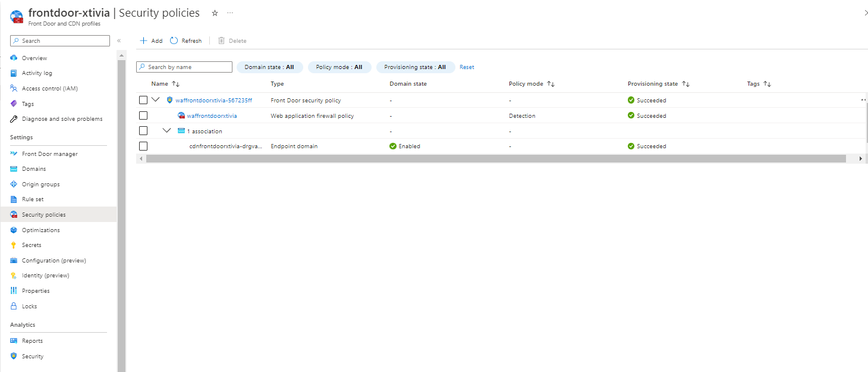Go to Rule set menu item
868x372 pixels.
coord(33,199)
